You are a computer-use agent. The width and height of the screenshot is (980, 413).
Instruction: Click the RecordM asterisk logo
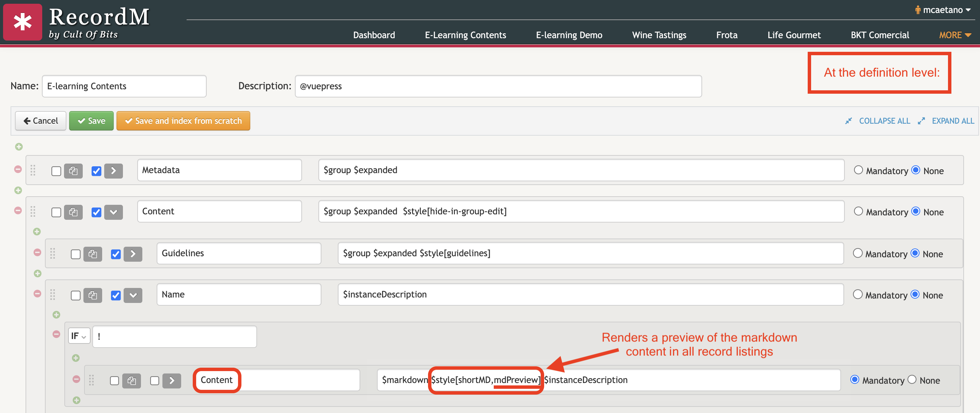22,22
